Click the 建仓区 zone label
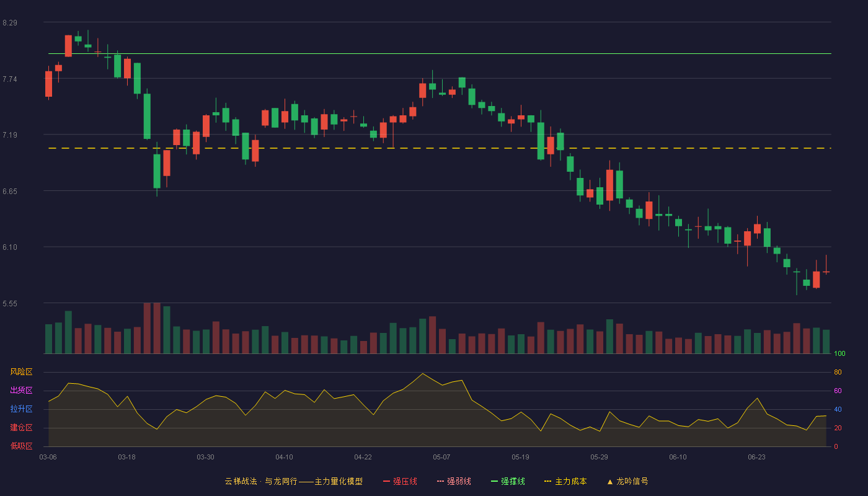The height and width of the screenshot is (496, 868). tap(21, 428)
